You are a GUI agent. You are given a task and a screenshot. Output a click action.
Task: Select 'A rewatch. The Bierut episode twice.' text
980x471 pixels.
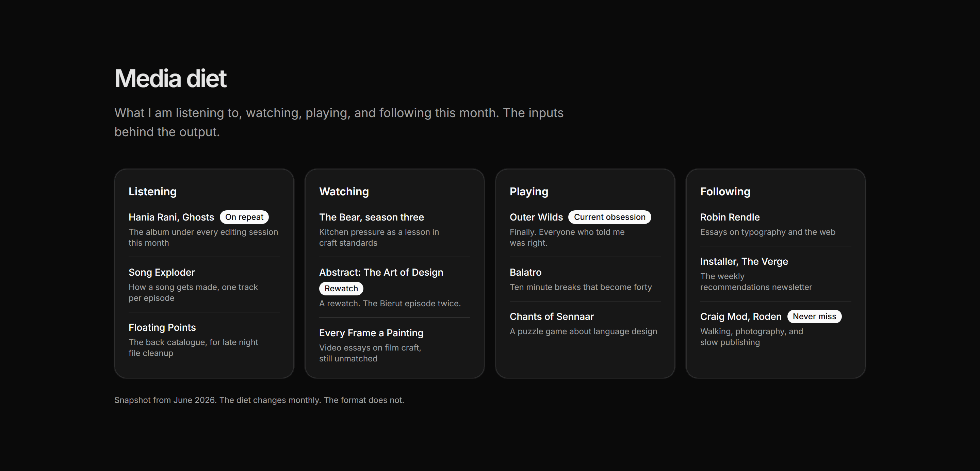coord(390,304)
